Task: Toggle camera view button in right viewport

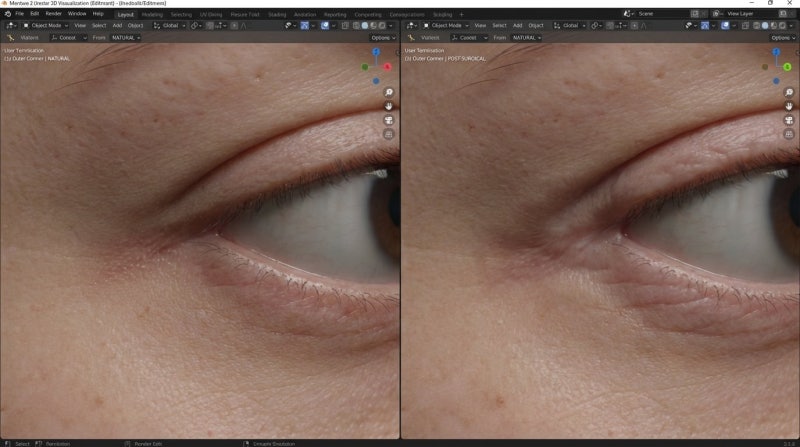Action: (789, 120)
